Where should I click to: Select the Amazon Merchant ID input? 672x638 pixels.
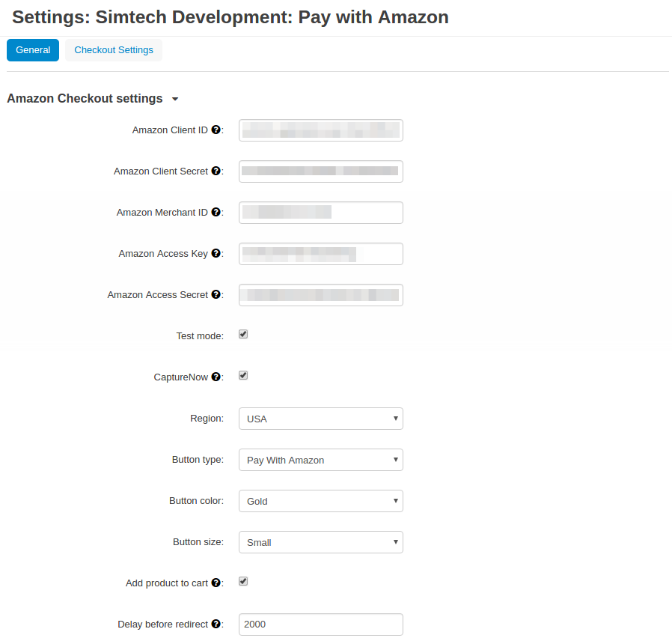click(321, 213)
